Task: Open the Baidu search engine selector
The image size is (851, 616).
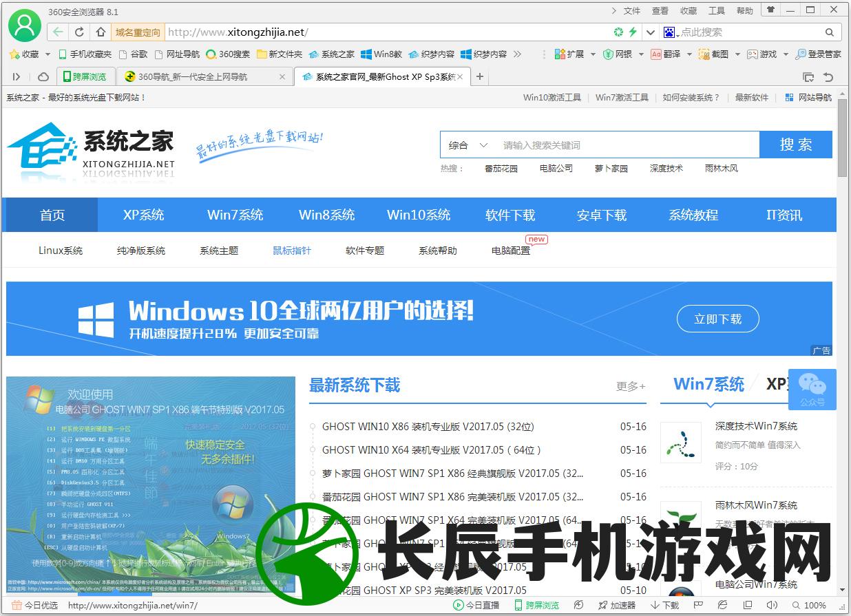Action: coord(671,32)
